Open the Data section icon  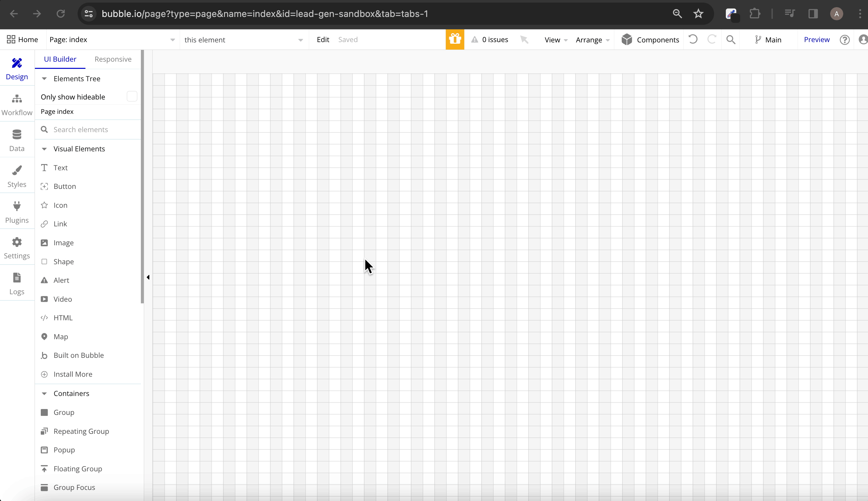pos(17,134)
